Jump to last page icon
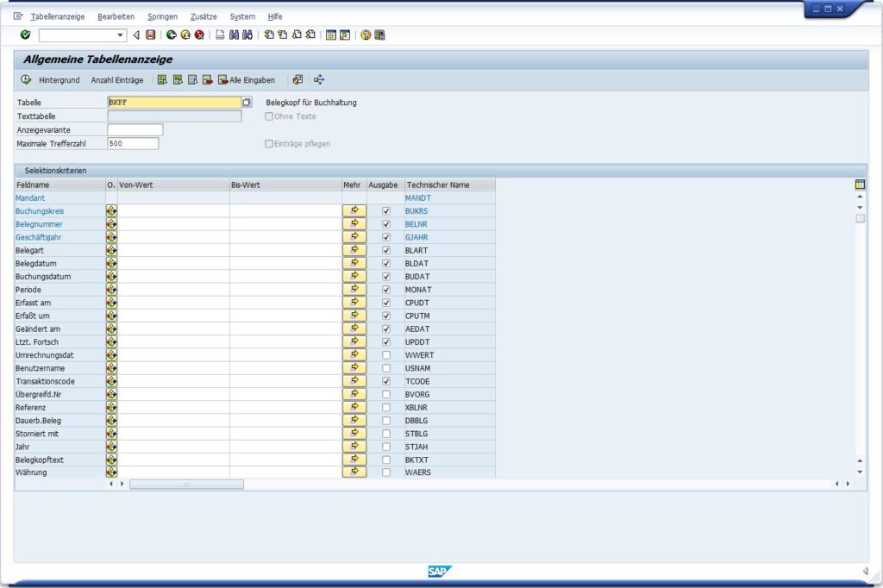883x588 pixels. tap(310, 35)
